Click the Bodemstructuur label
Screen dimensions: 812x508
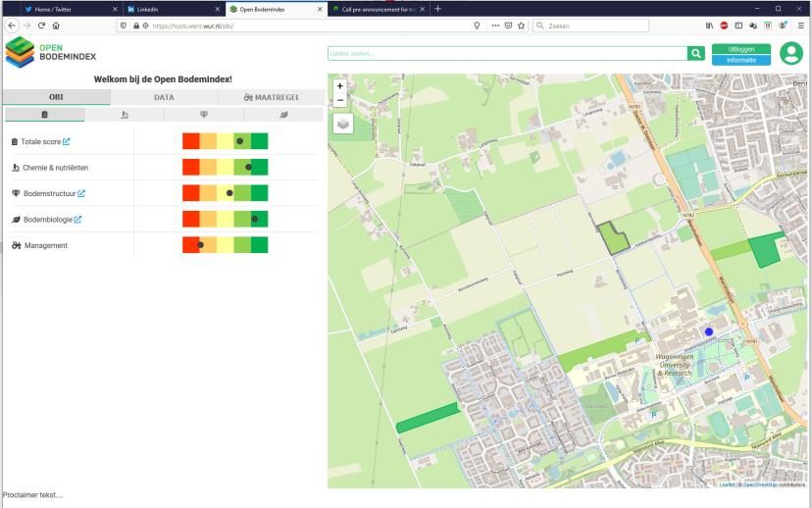(x=50, y=193)
